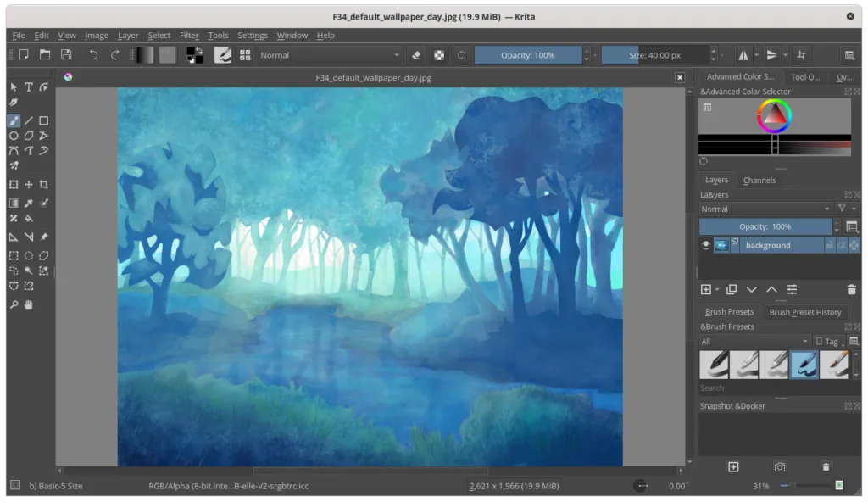This screenshot has width=868, height=502.
Task: Toggle preserve alpha checkerboard button
Action: pyautogui.click(x=439, y=55)
